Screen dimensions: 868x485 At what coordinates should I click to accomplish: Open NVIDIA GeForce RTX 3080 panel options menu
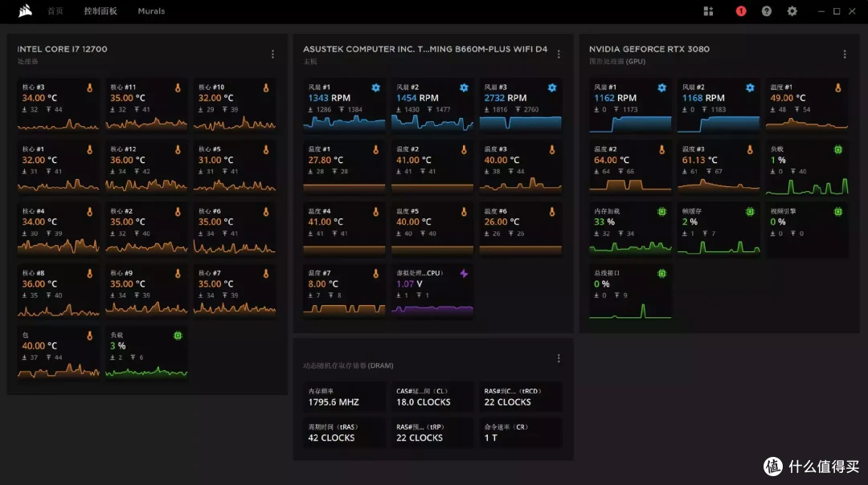tap(845, 54)
